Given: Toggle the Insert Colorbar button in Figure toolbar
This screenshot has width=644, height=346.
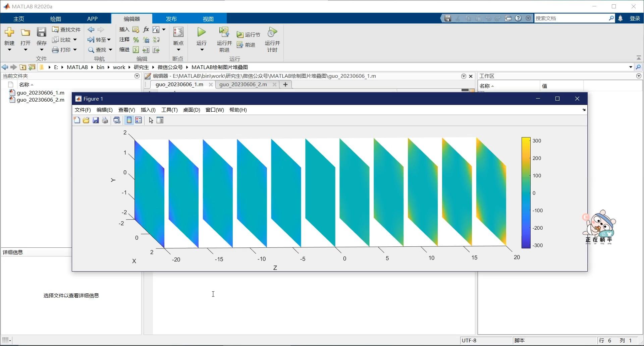Looking at the screenshot, I should 129,120.
